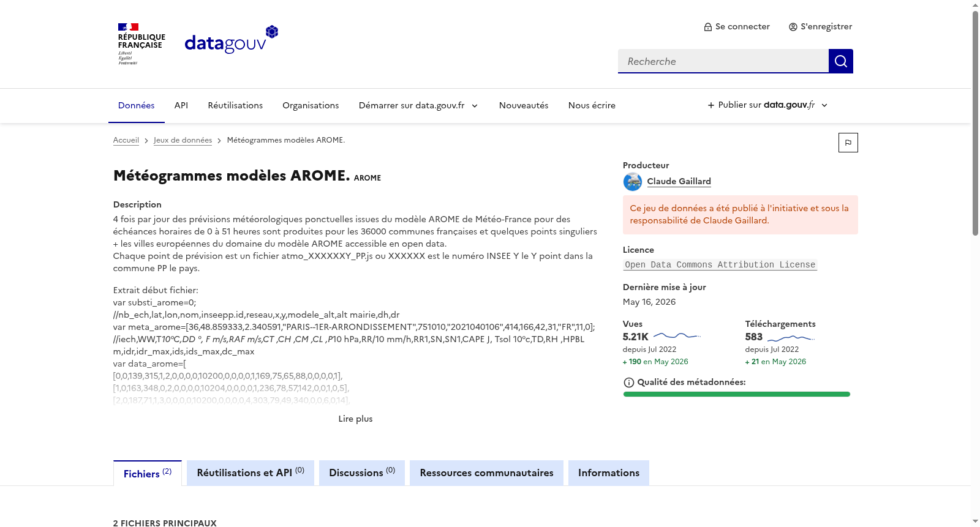Click the Téléchargements sparkline chart
The height and width of the screenshot is (527, 980).
tap(791, 338)
